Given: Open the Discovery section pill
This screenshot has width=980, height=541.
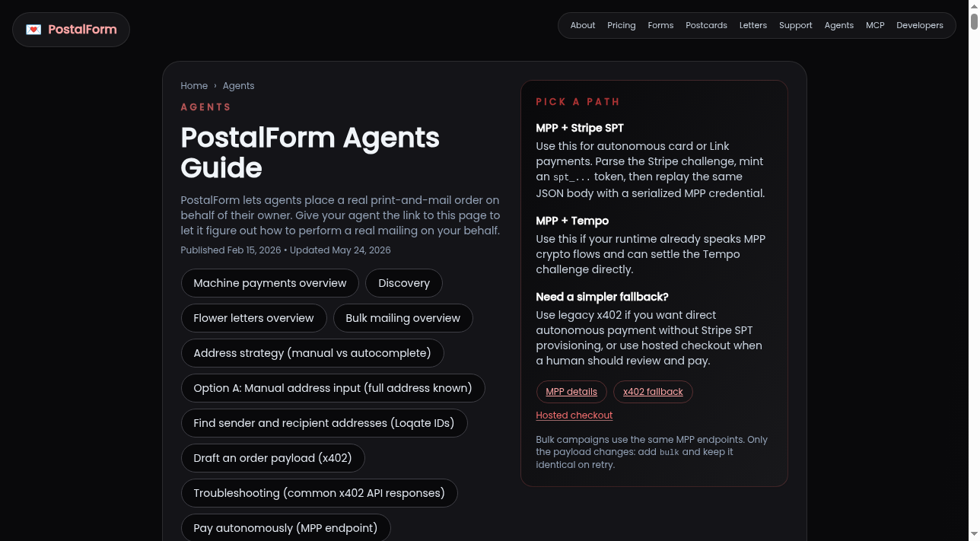Looking at the screenshot, I should click(404, 283).
